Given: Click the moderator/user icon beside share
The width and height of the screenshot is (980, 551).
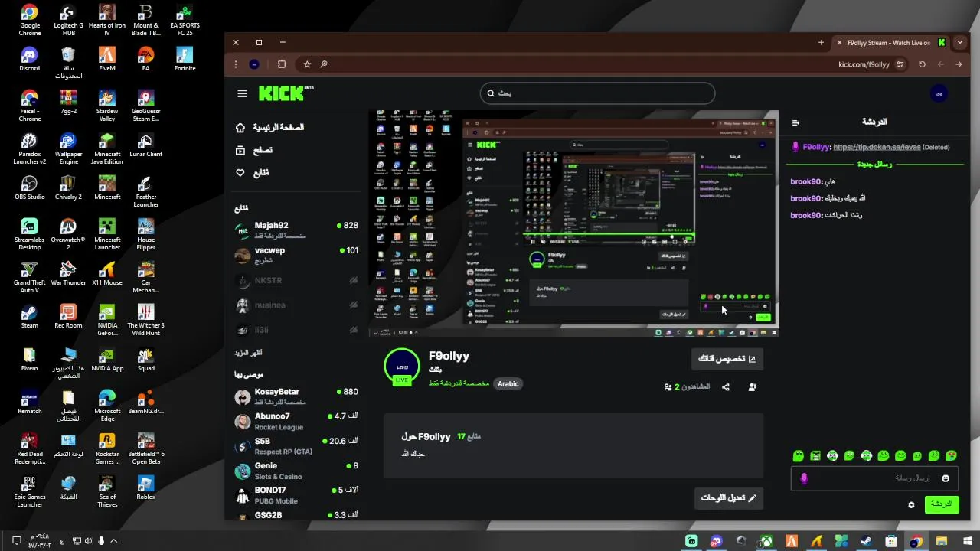Looking at the screenshot, I should 752,387.
